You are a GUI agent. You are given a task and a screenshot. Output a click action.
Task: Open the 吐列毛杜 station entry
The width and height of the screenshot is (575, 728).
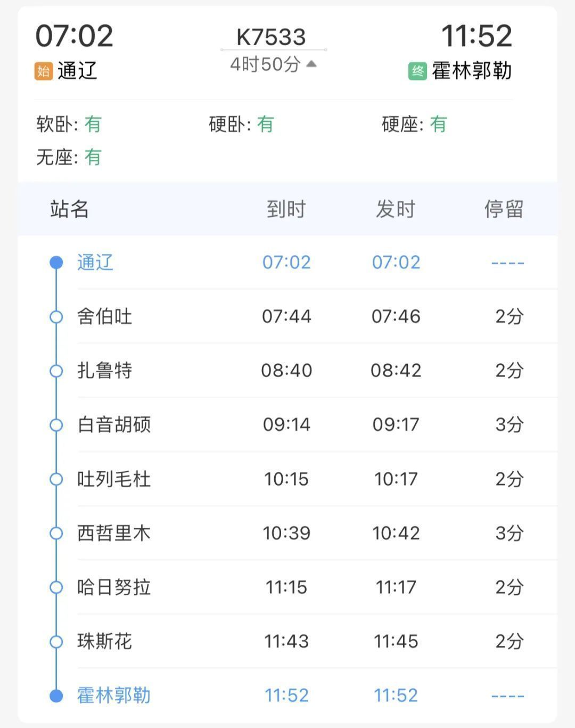(113, 479)
